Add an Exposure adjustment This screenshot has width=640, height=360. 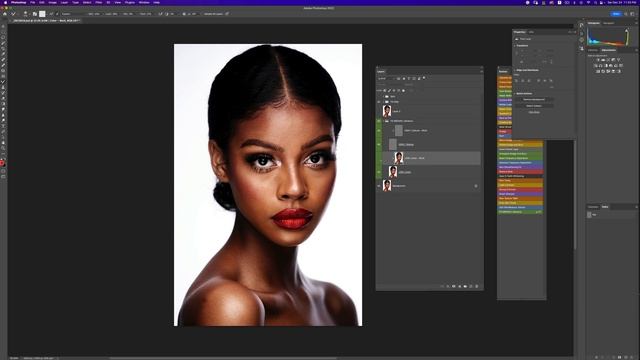point(613,60)
